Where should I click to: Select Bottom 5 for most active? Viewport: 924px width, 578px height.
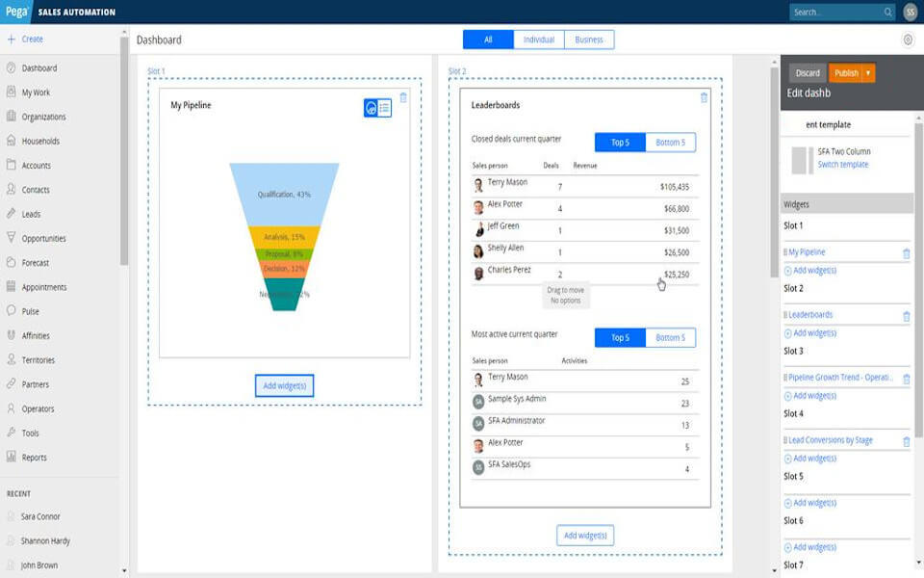(671, 337)
